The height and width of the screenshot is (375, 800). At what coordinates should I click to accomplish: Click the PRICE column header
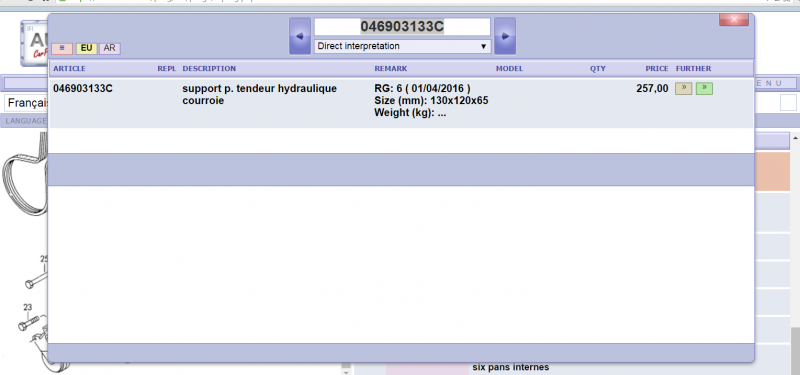click(657, 68)
